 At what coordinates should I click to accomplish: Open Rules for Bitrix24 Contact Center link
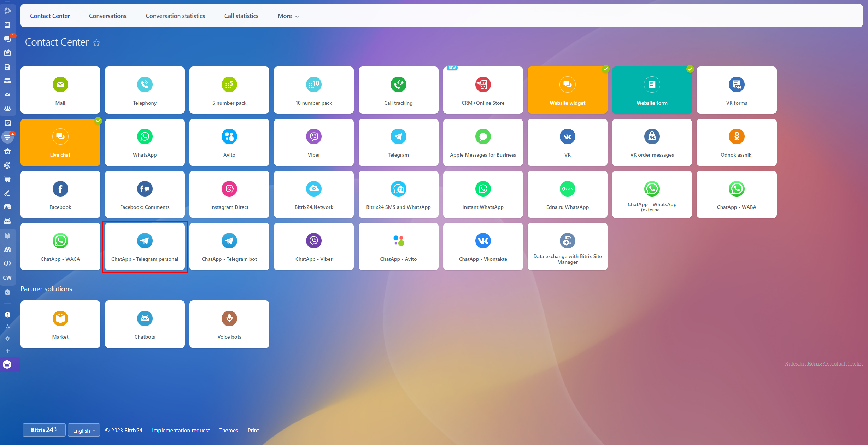click(823, 363)
